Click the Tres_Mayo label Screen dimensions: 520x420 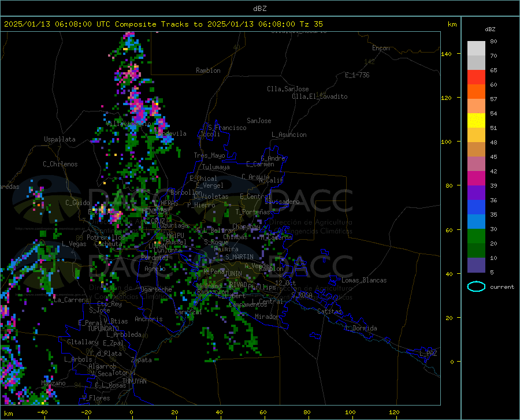click(x=209, y=155)
